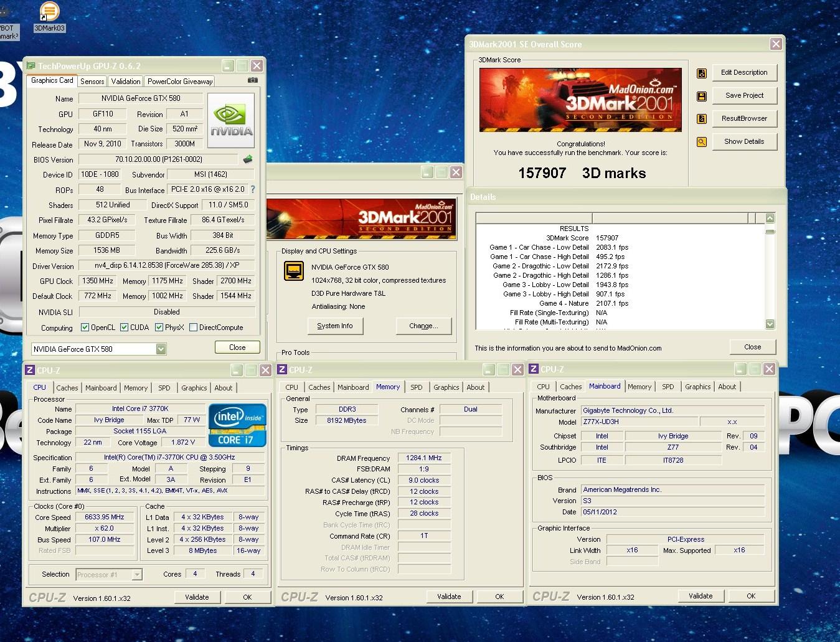Click the CPU-Z icon in the Mainboard window title
Screen dimensions: 840x642
[534, 369]
